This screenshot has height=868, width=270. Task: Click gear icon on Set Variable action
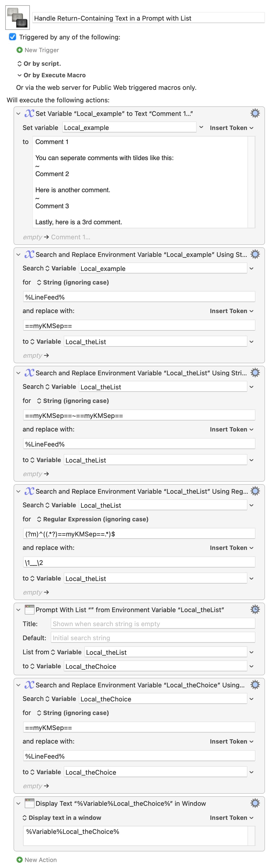tap(255, 113)
